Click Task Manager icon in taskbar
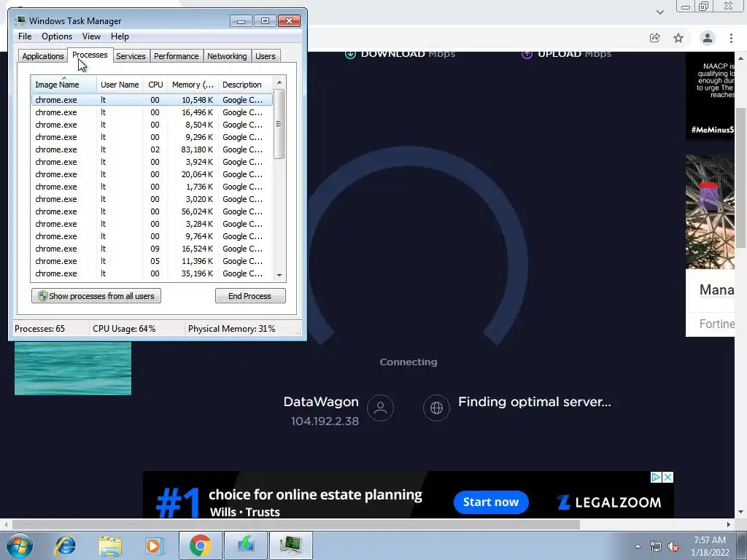This screenshot has height=560, width=747. point(291,545)
